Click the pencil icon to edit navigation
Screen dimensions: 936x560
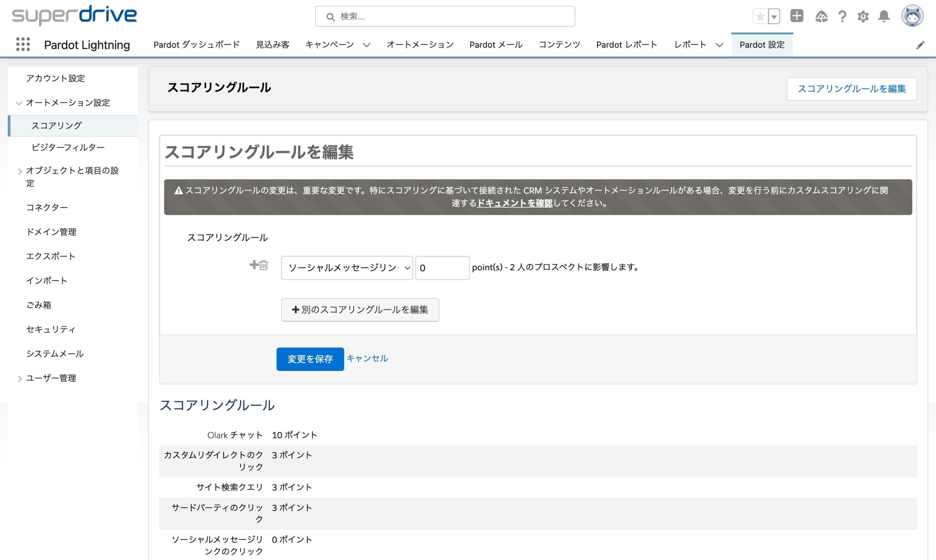[x=920, y=45]
